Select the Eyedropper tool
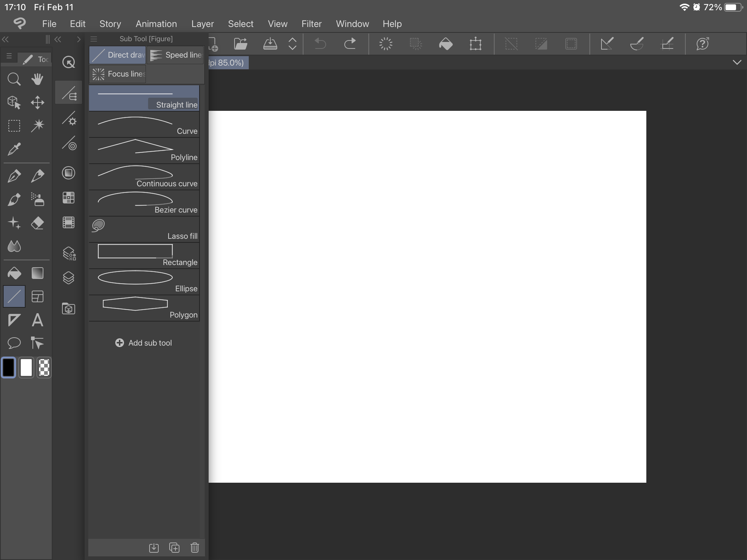The height and width of the screenshot is (560, 747). pyautogui.click(x=14, y=149)
